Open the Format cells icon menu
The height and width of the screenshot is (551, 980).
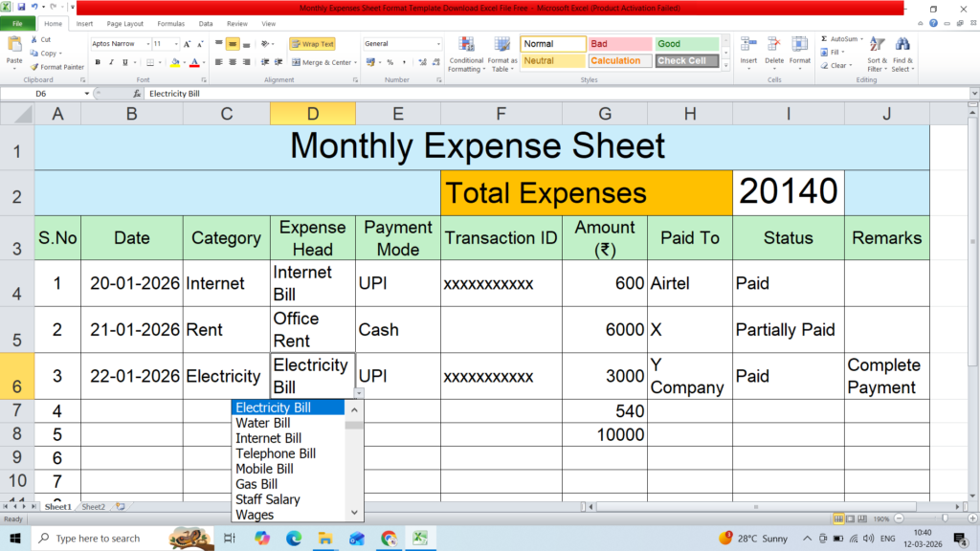tap(799, 45)
